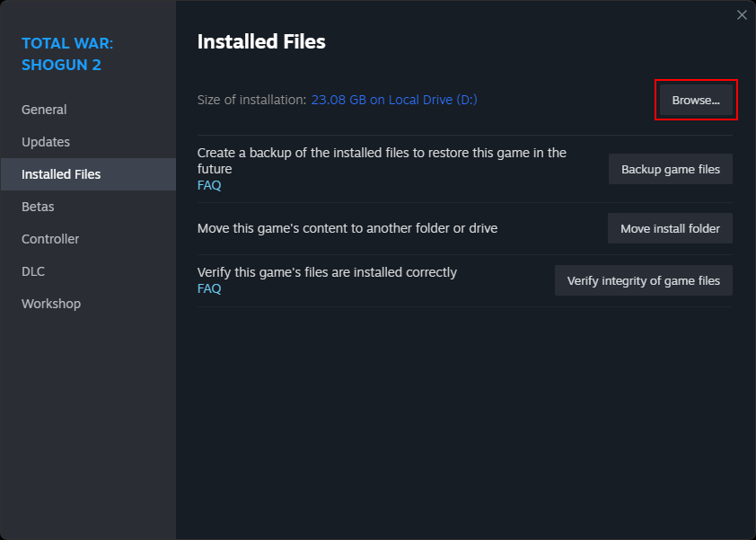The image size is (756, 540).
Task: Open the General settings tab
Action: (44, 110)
